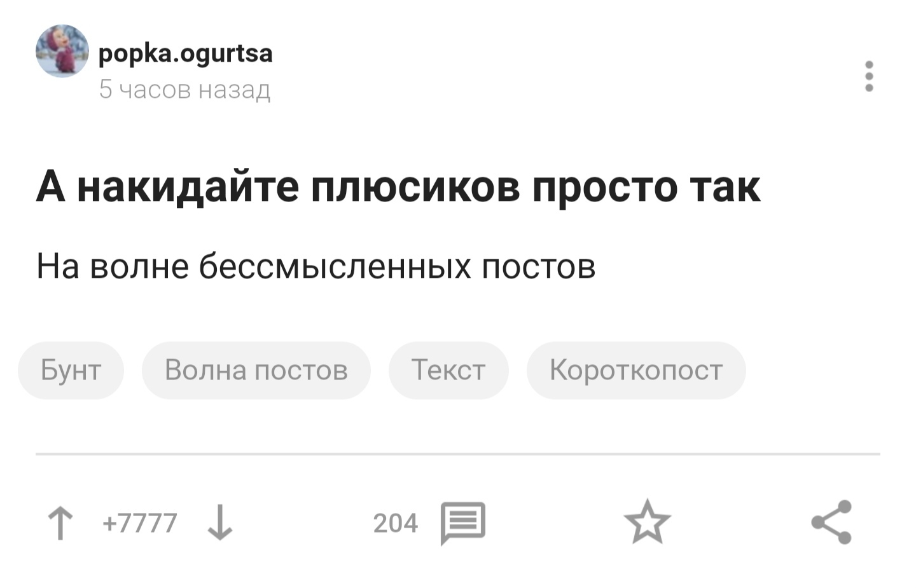
Task: Click the divider line above the action bar
Action: pyautogui.click(x=458, y=455)
